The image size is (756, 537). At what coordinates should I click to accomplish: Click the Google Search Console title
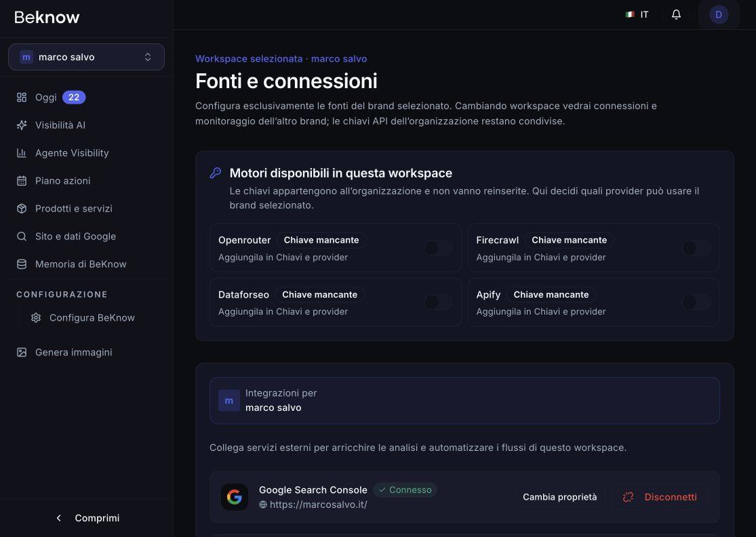[x=313, y=490]
